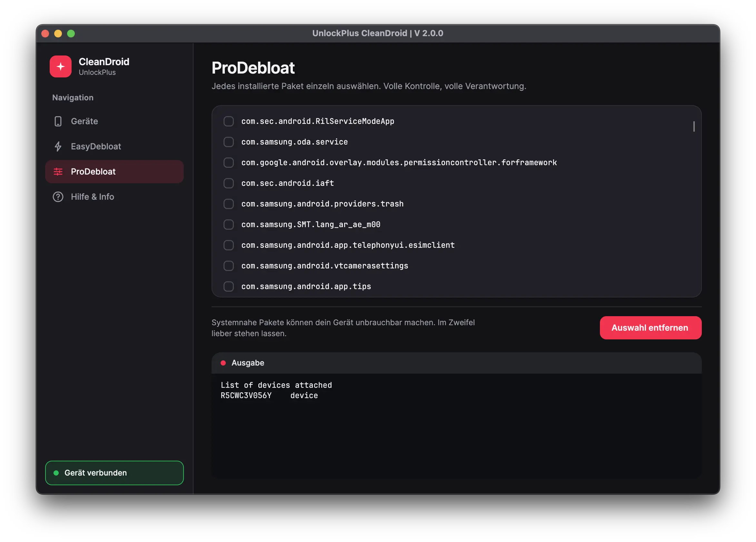The height and width of the screenshot is (542, 756).
Task: Click the CleanDroid title text in sidebar
Action: (x=104, y=62)
